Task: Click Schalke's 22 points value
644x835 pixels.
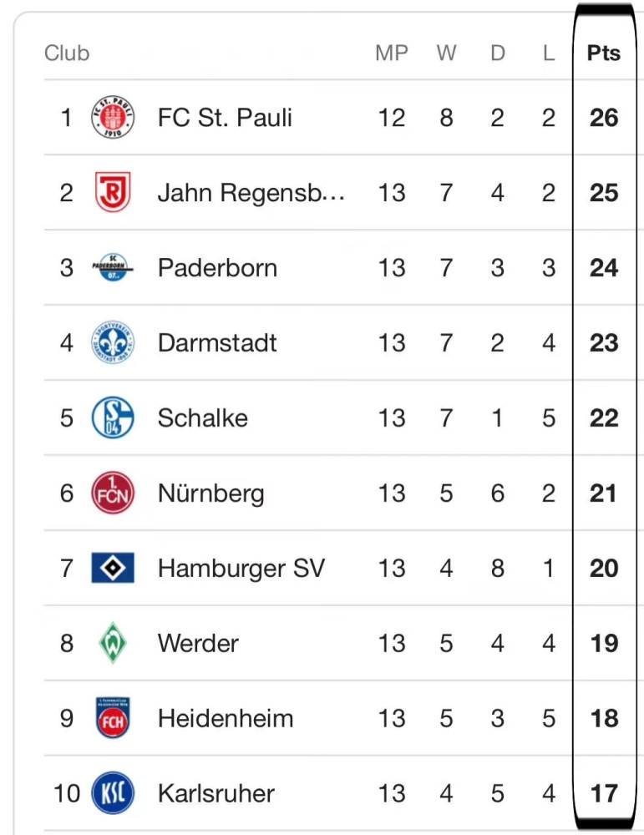Action: 604,418
